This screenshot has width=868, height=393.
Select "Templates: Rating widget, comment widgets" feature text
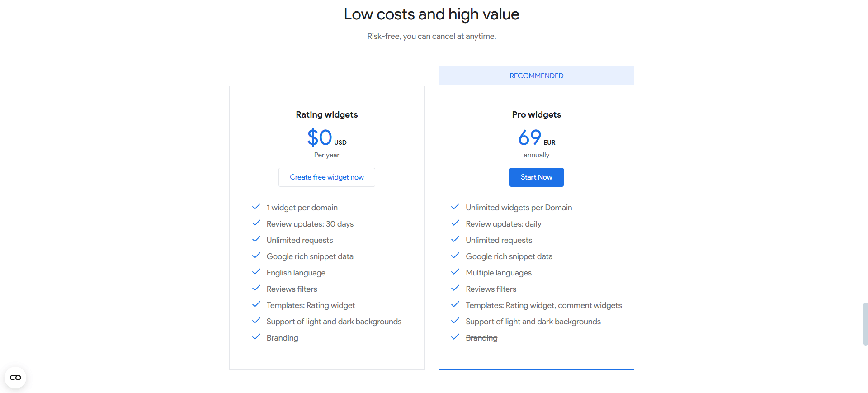click(543, 305)
